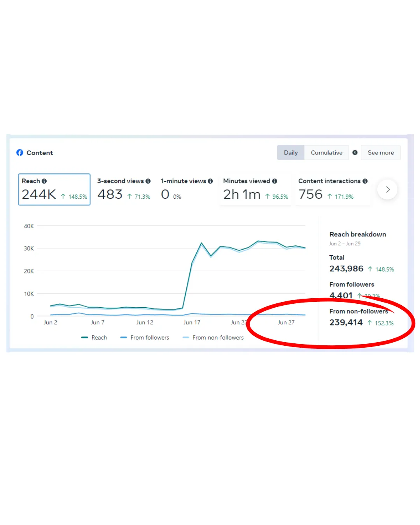
Task: Click the Reach info icon
Action: 44,181
